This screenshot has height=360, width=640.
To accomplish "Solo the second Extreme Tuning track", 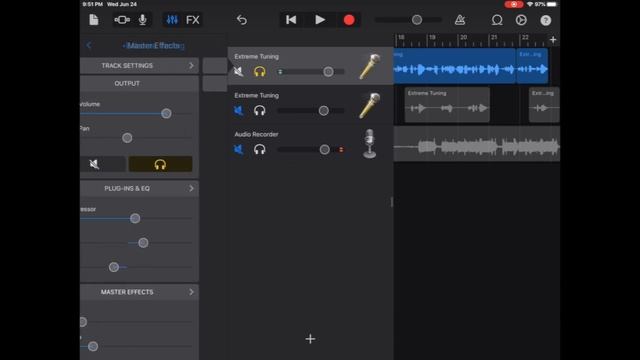I will (260, 111).
